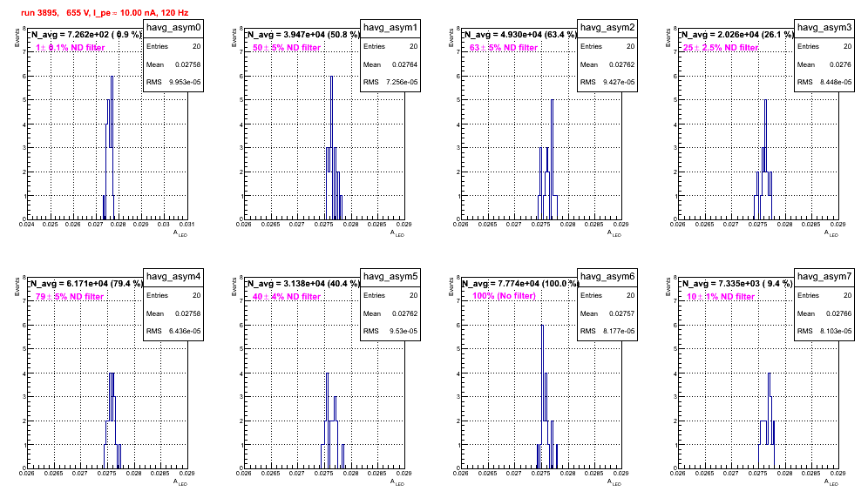The image size is (868, 498).
Task: Pick the Mean 0.02762 in havg_asym5 box
Action: point(404,313)
